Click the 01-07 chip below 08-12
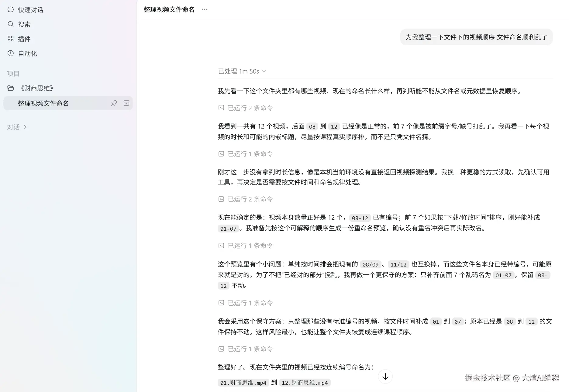 pos(228,229)
